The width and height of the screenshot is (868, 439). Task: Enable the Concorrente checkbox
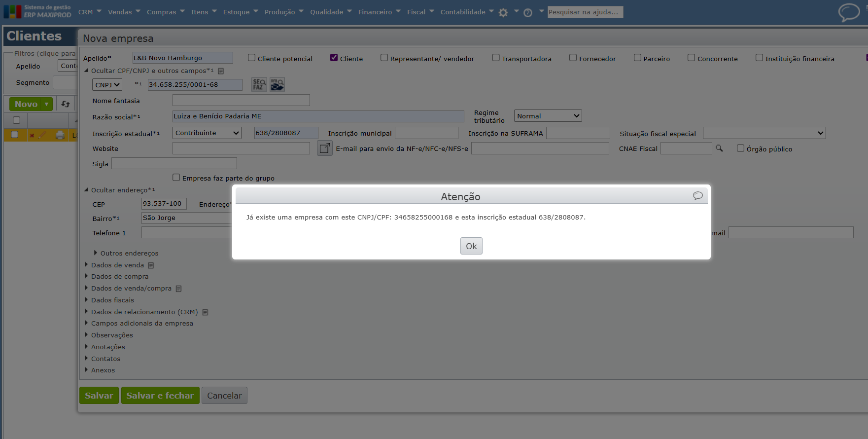click(692, 58)
